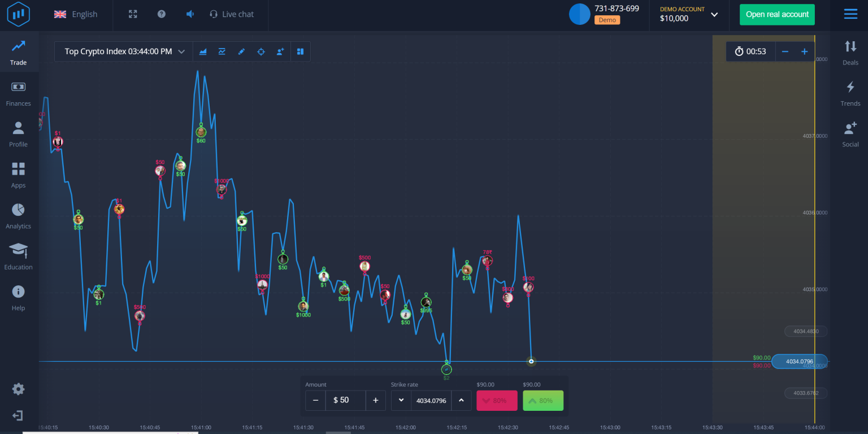
Task: Open the hamburger menu
Action: click(x=850, y=14)
